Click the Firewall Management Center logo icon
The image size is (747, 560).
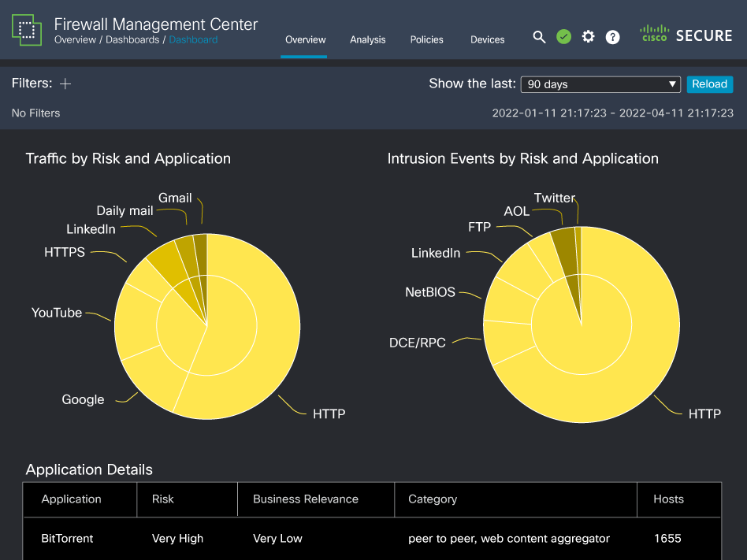click(27, 32)
